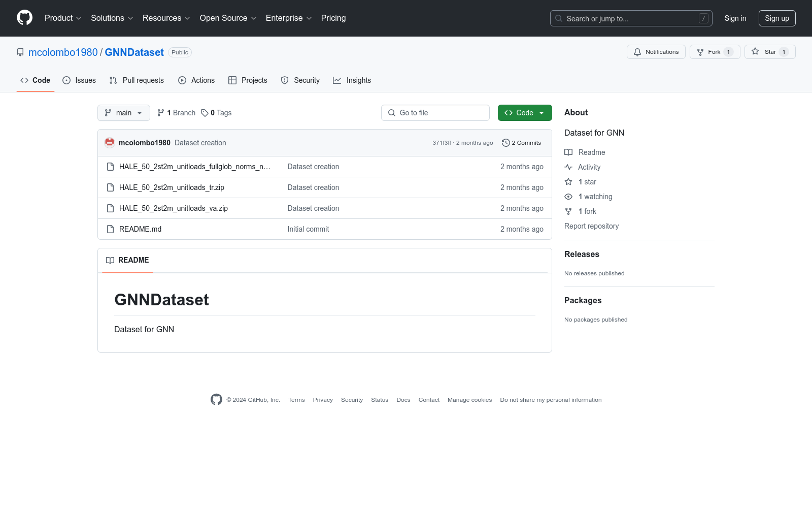Click the eye icon beside '1 watching'
The height and width of the screenshot is (508, 812).
tap(568, 197)
